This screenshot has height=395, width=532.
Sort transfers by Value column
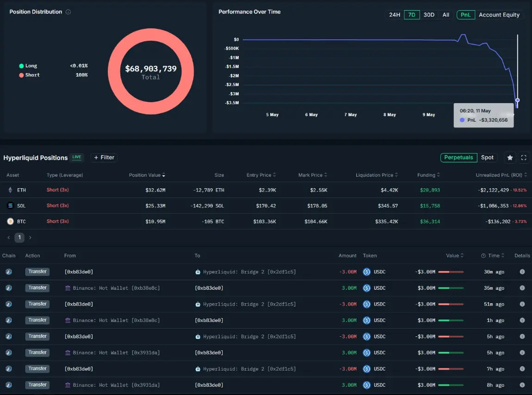click(455, 256)
